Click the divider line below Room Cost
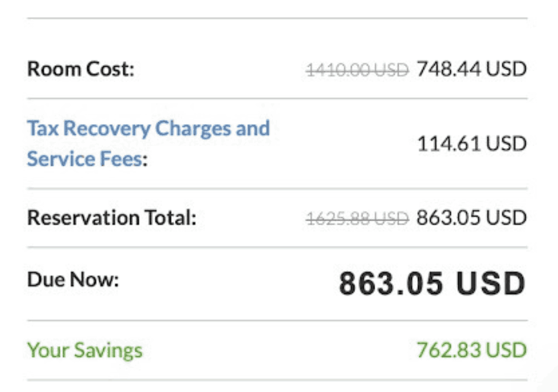 click(277, 99)
